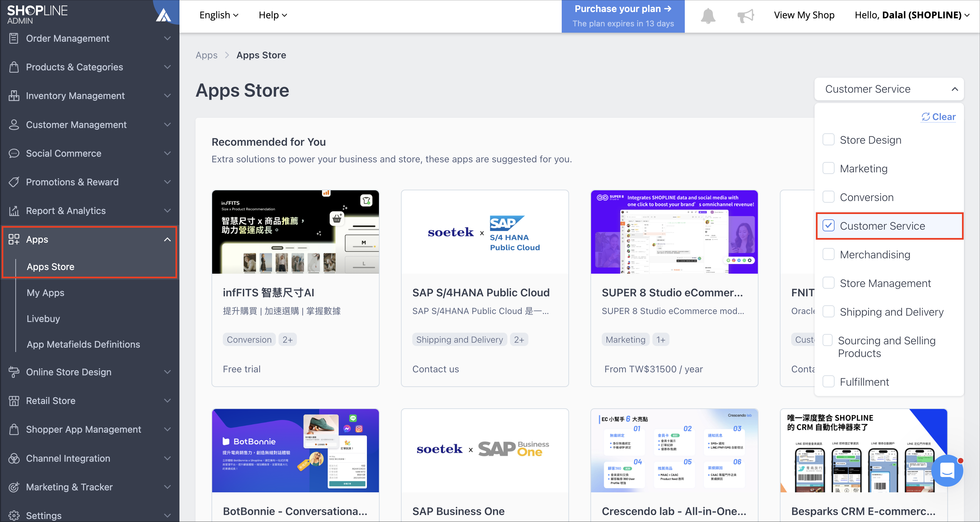Go to Apps breadcrumb link

[206, 55]
